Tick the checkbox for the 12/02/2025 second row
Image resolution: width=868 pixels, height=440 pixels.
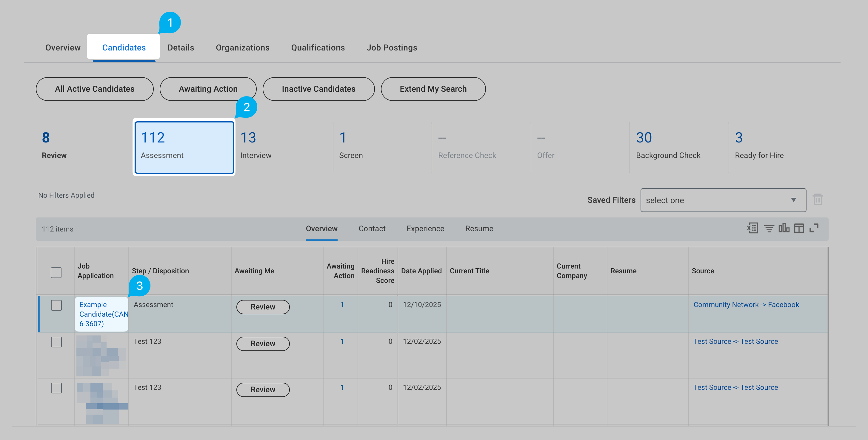click(56, 342)
